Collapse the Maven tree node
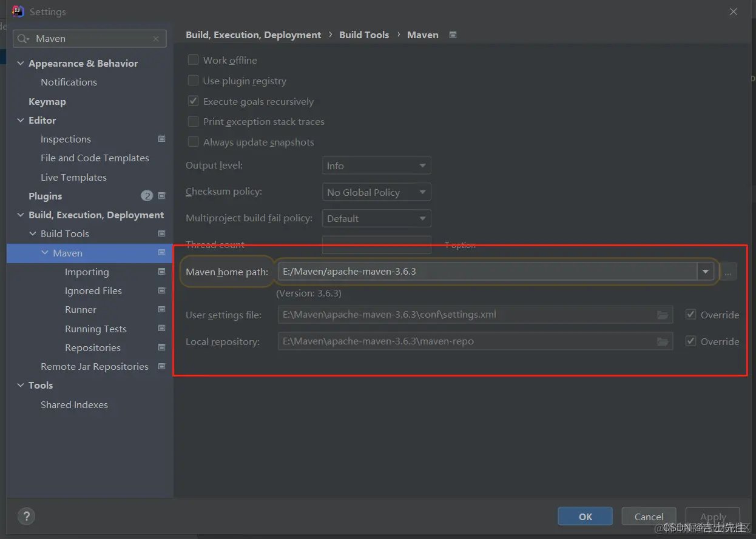 pos(45,253)
